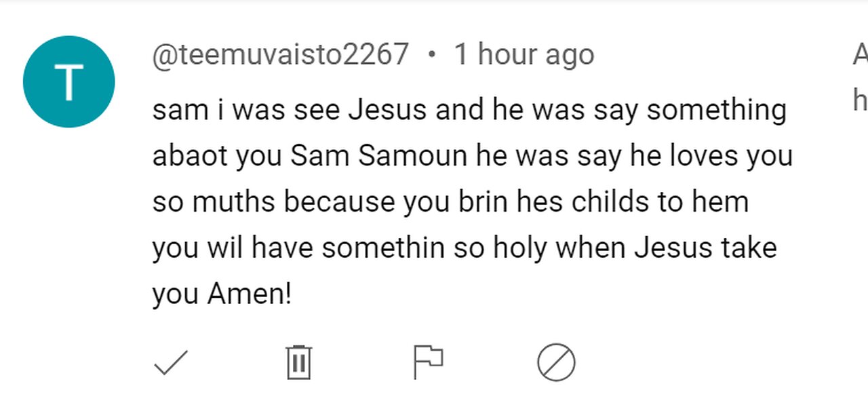Viewport: 868px width, 405px height.
Task: Delete the comment using the trash icon
Action: 298,362
